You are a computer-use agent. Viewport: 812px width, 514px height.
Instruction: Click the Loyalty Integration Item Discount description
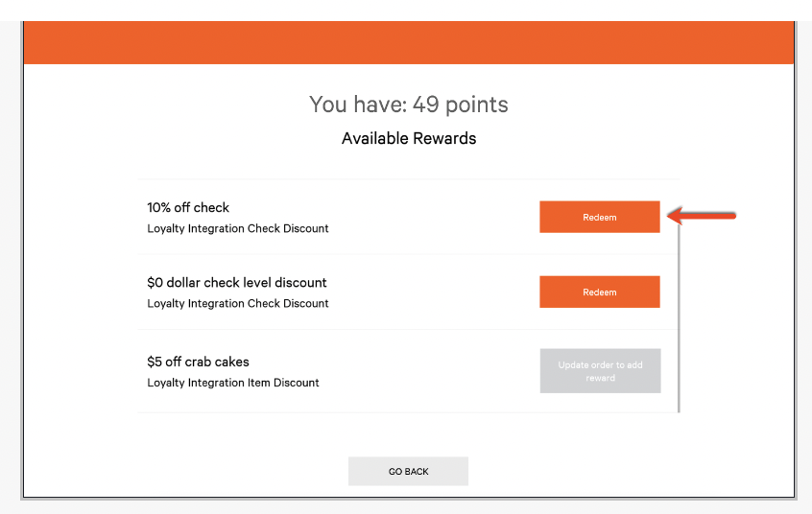coord(232,383)
